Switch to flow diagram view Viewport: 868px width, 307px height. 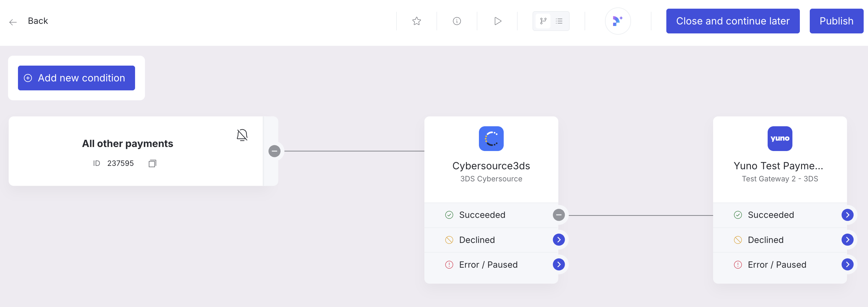tap(543, 21)
